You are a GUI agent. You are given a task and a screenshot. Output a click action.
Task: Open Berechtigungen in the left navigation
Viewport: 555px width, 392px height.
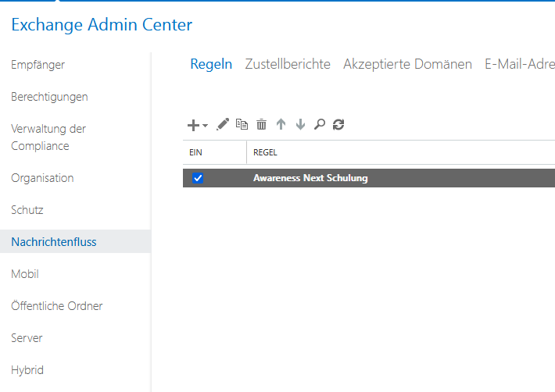click(x=49, y=97)
